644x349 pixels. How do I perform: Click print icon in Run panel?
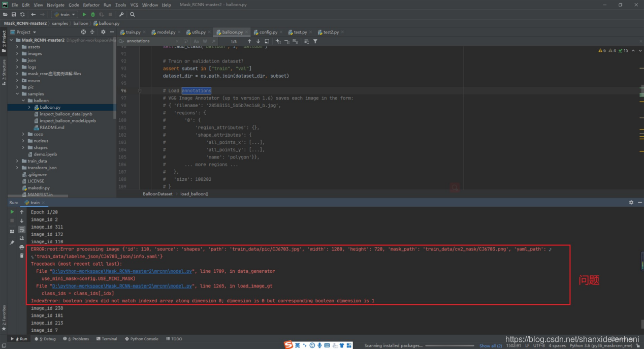point(22,247)
